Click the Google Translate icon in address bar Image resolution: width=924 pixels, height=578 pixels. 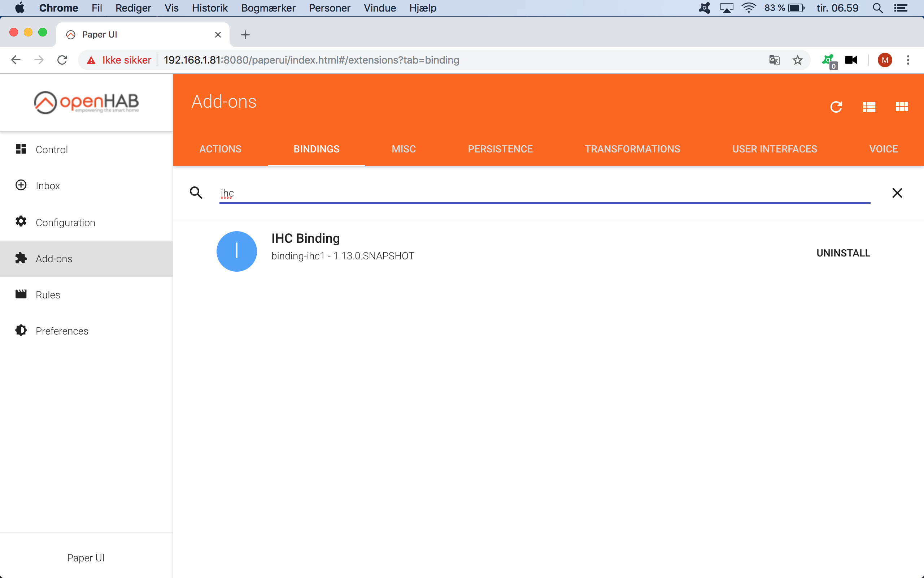pyautogui.click(x=774, y=60)
